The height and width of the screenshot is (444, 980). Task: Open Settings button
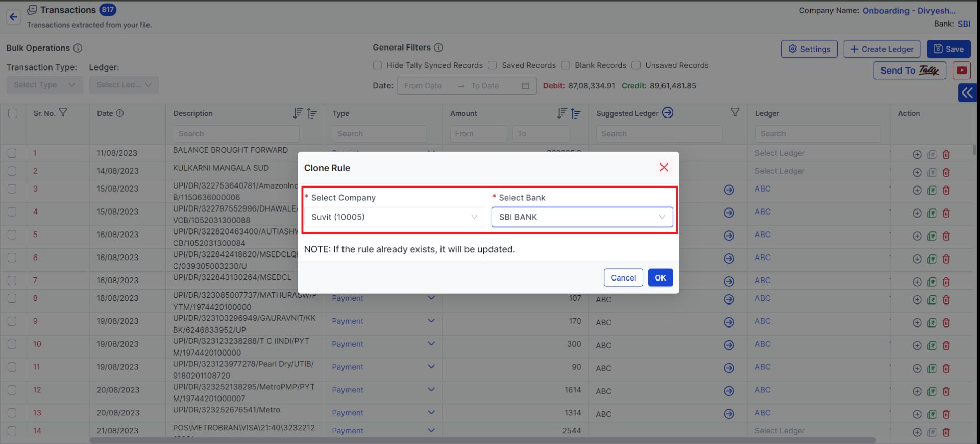click(809, 49)
